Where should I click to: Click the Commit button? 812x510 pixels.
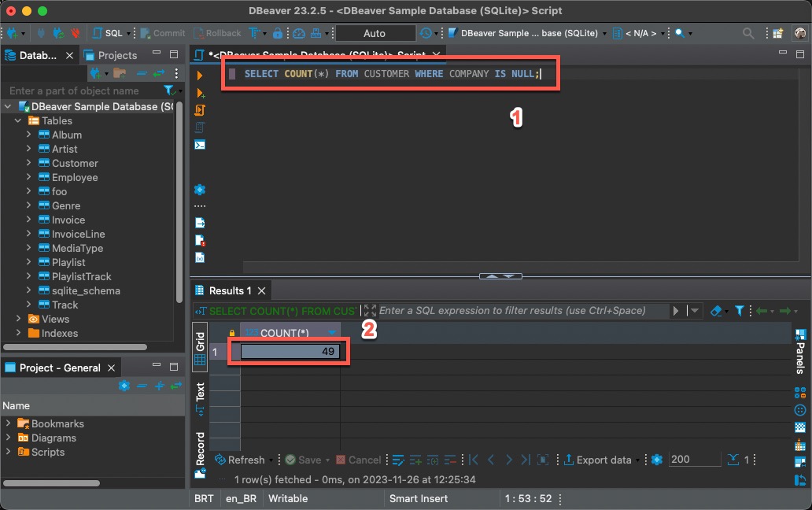[x=163, y=33]
